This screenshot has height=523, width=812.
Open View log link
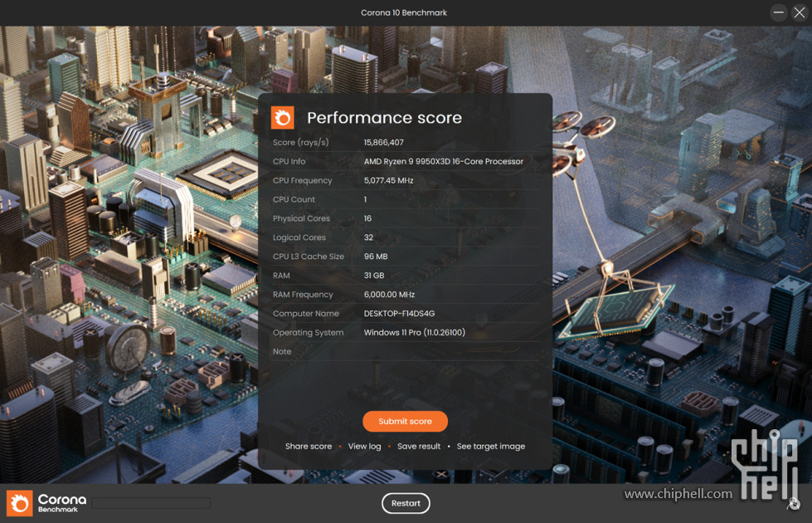pyautogui.click(x=364, y=447)
